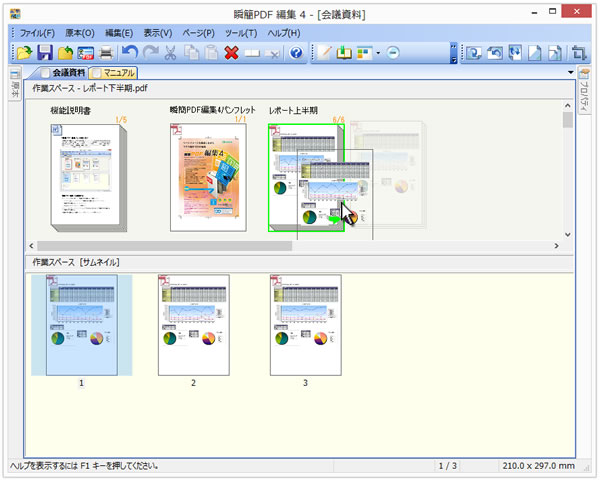
Task: Open the tab list dropdown arrow
Action: click(571, 72)
